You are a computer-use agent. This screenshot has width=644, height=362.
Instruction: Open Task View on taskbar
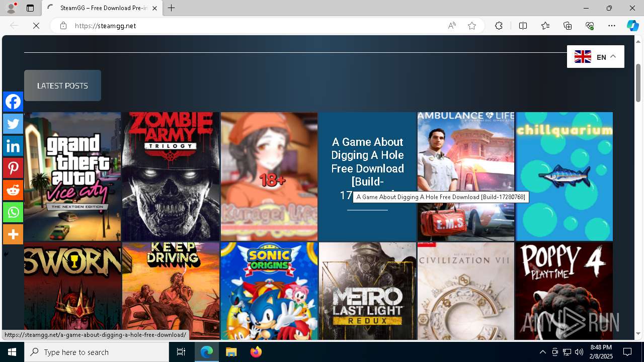pos(181,352)
